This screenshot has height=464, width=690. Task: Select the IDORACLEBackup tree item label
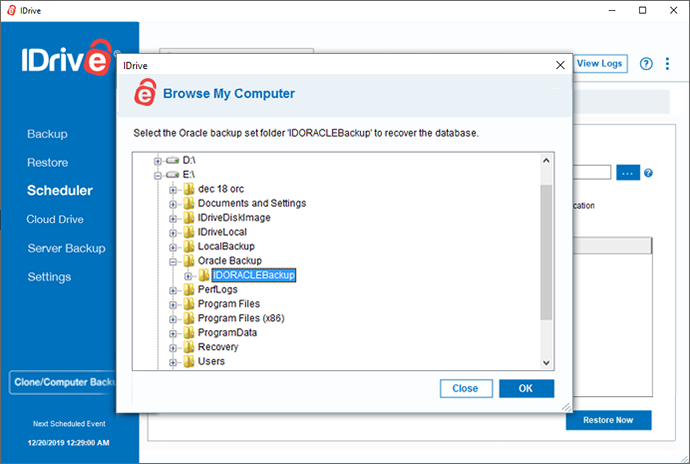pos(254,275)
